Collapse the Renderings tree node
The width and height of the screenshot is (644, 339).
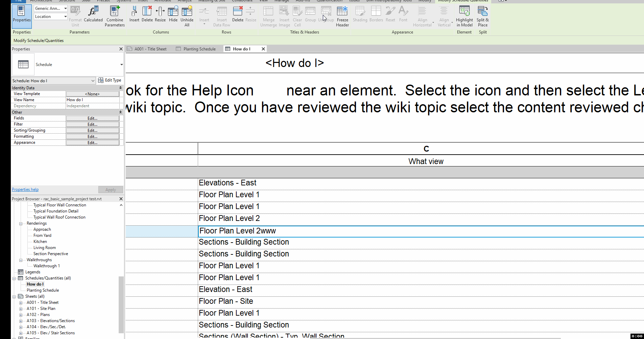[21, 224]
